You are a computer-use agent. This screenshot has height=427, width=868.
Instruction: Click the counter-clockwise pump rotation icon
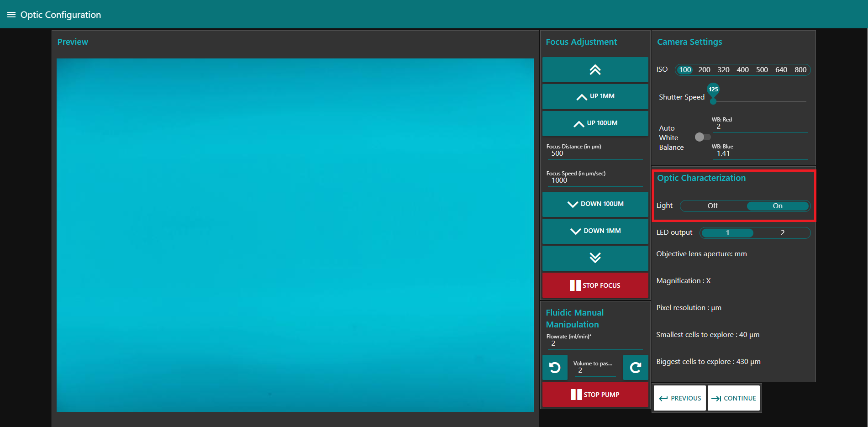(x=555, y=368)
